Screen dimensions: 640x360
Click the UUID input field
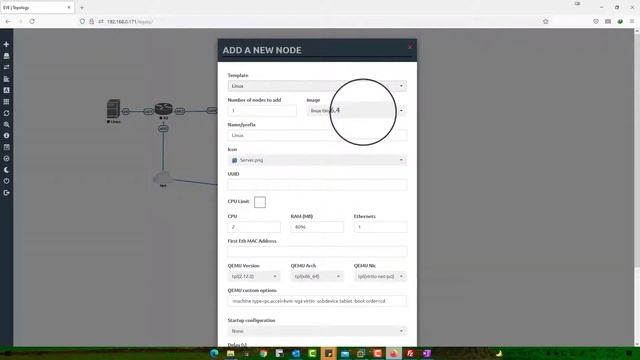click(317, 184)
